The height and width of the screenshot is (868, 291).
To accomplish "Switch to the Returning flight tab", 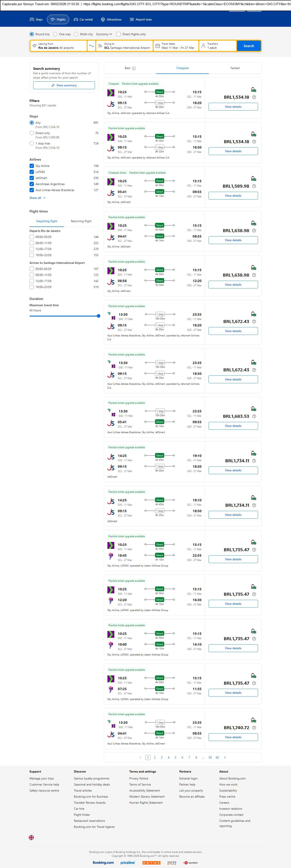I will (x=81, y=221).
